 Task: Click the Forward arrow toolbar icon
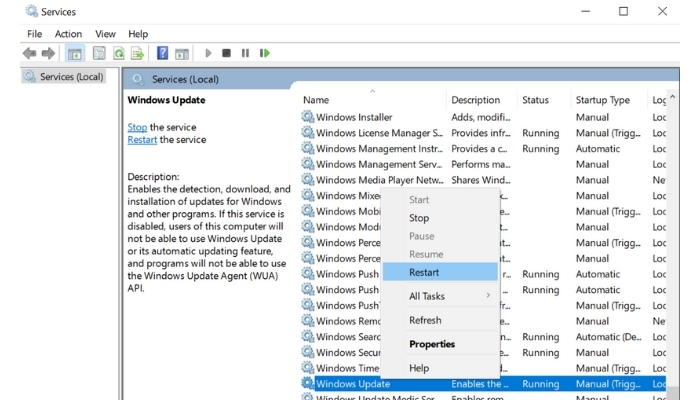click(x=48, y=54)
